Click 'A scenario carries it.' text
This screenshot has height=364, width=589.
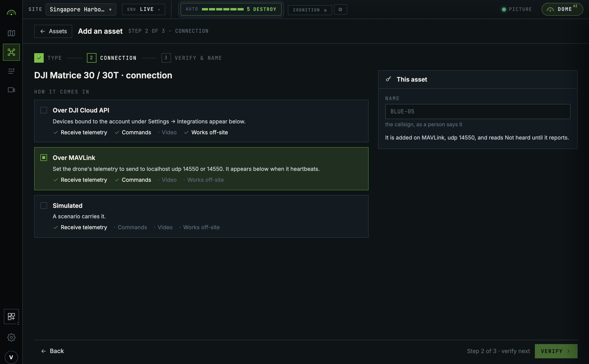pos(79,216)
